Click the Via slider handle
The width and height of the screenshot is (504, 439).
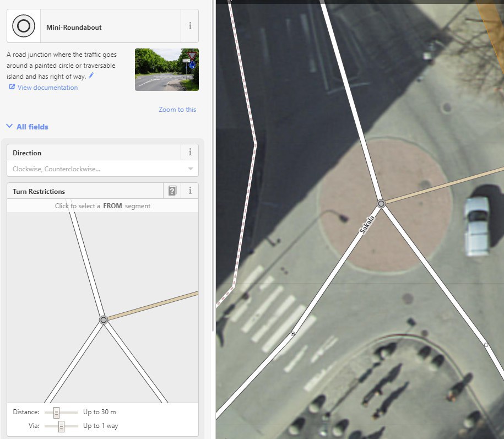pos(61,426)
